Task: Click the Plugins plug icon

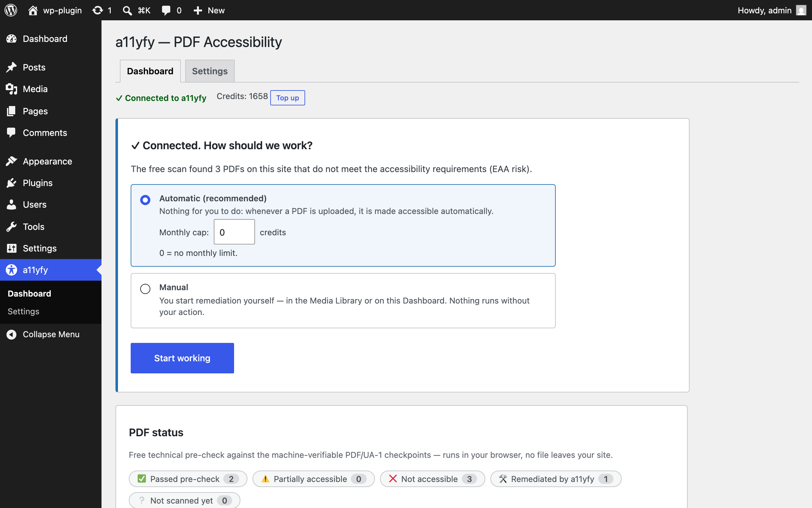Action: pos(11,183)
